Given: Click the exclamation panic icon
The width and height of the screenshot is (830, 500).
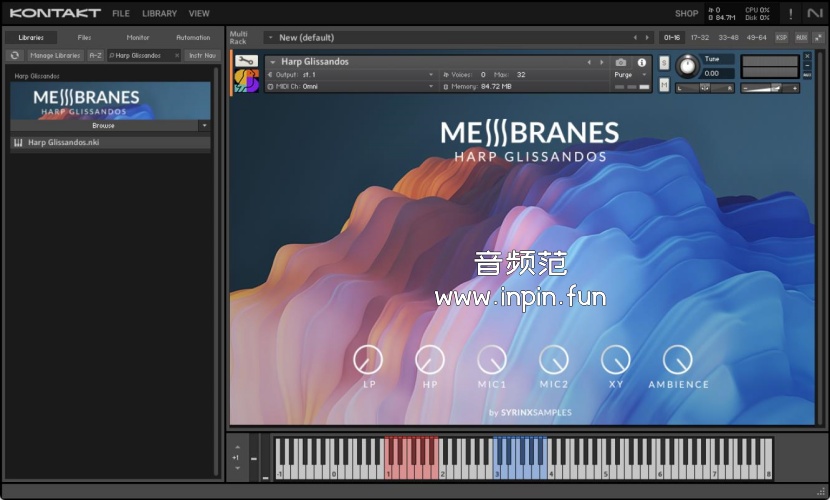Looking at the screenshot, I should click(x=790, y=14).
